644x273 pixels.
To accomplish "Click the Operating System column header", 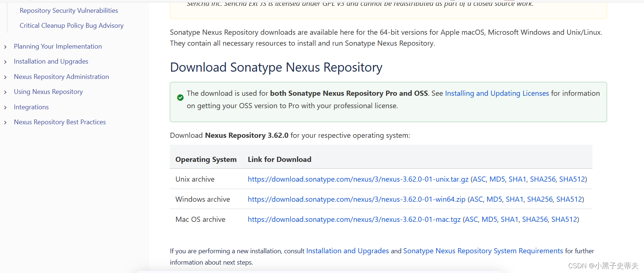I will [206, 159].
